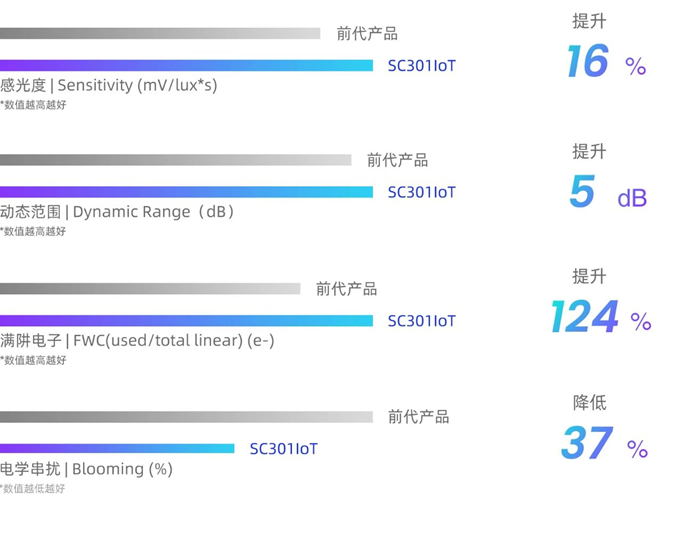Select the Blooming (%) heading
Image resolution: width=682 pixels, height=534 pixels.
pyautogui.click(x=86, y=469)
